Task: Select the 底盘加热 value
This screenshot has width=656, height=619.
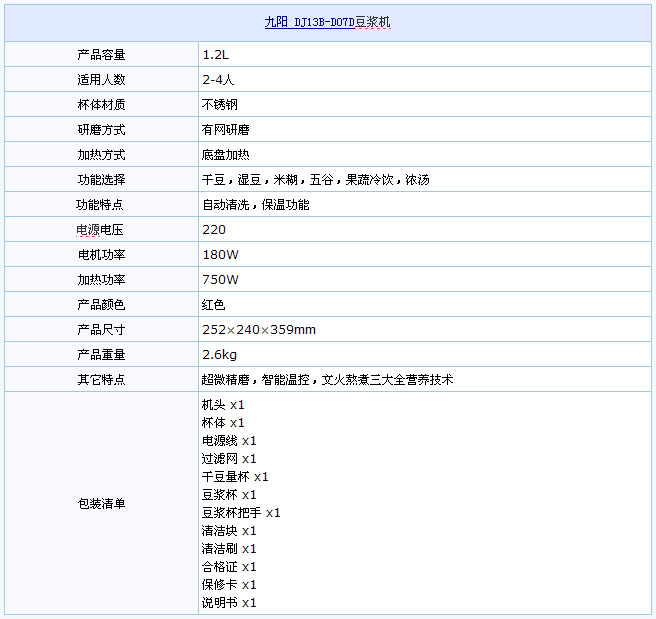Action: coord(226,155)
